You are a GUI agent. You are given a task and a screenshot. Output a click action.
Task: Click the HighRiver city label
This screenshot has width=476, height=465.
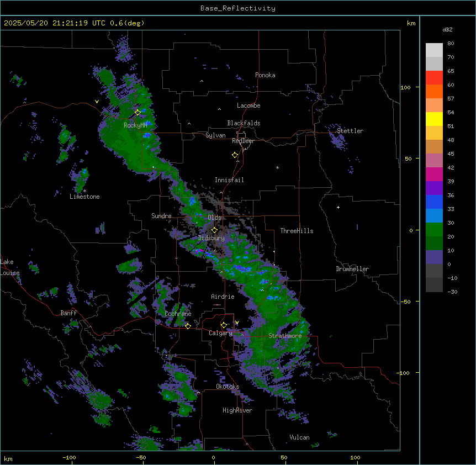pyautogui.click(x=237, y=410)
